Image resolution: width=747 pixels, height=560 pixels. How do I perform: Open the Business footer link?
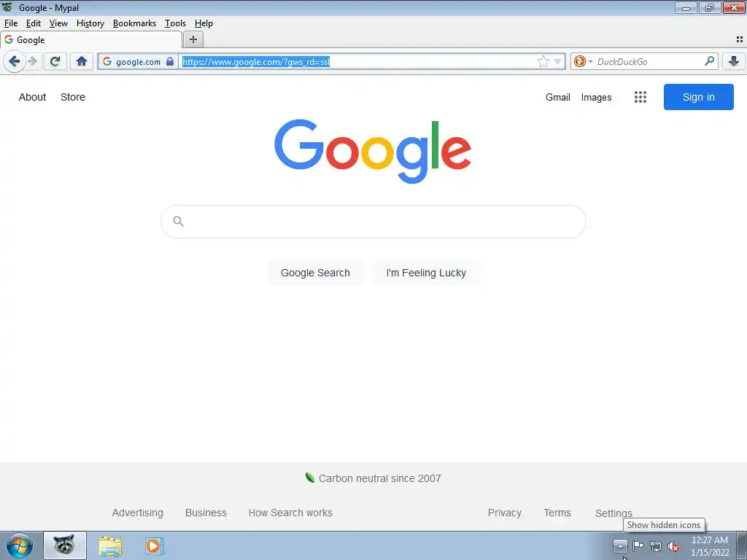[206, 513]
